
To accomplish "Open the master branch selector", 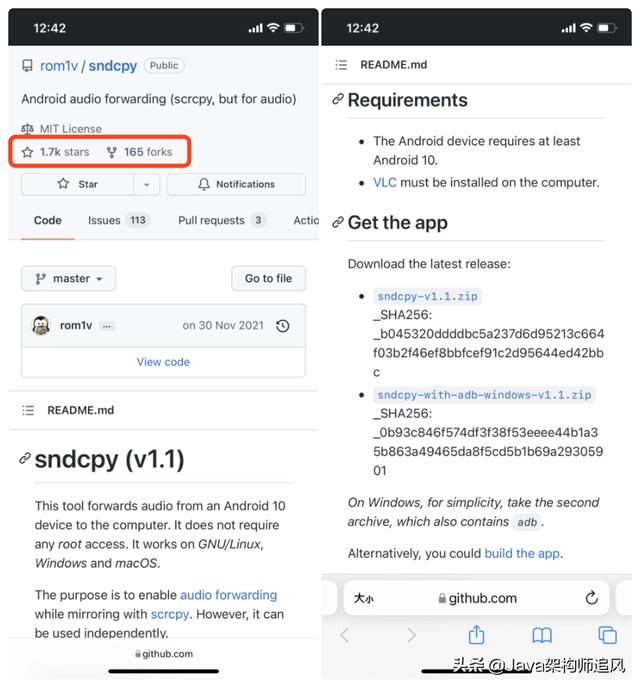I will 68,279.
